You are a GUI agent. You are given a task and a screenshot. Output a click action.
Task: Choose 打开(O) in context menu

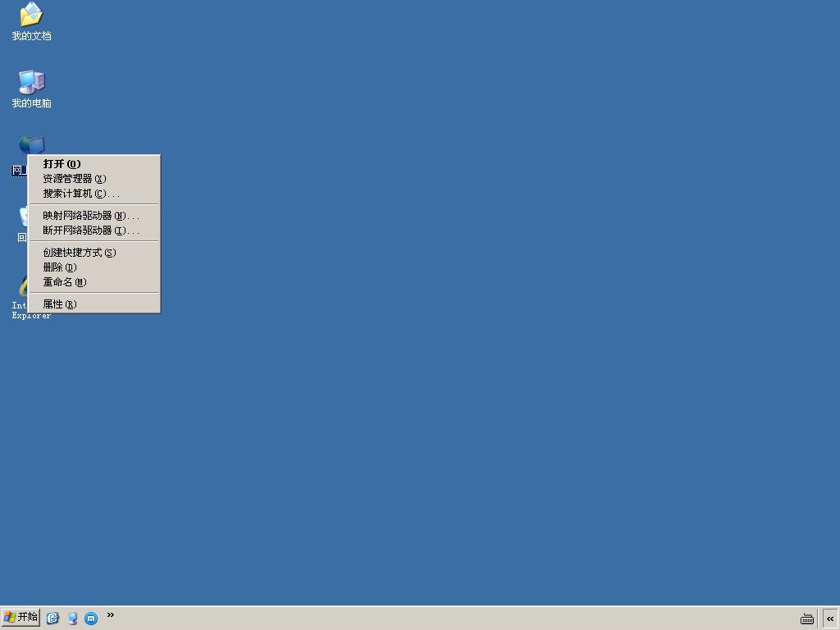(x=94, y=164)
